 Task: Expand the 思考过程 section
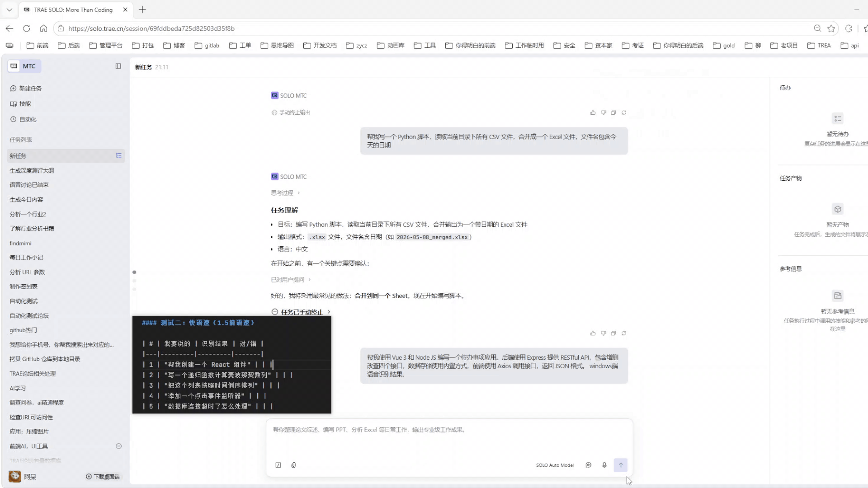[x=285, y=193]
